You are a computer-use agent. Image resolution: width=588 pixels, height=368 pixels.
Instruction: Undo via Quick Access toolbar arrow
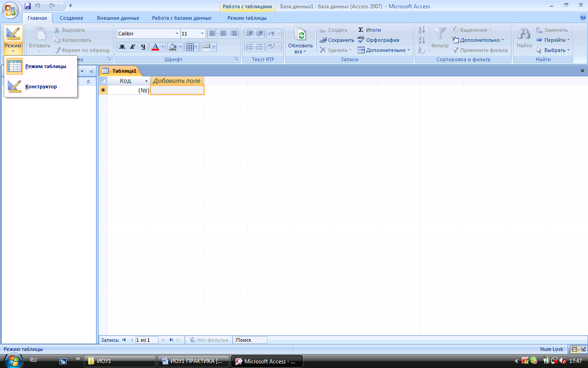[x=38, y=6]
